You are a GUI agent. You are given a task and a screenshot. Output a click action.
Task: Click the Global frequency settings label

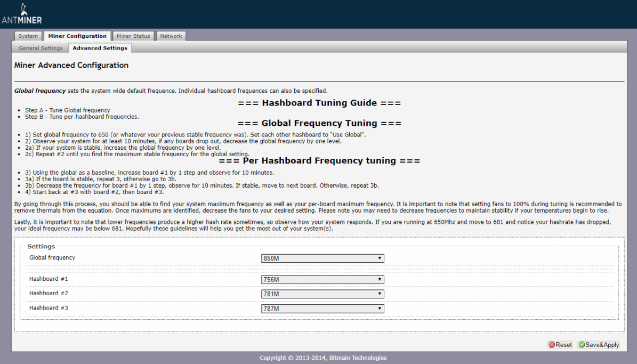pos(52,257)
